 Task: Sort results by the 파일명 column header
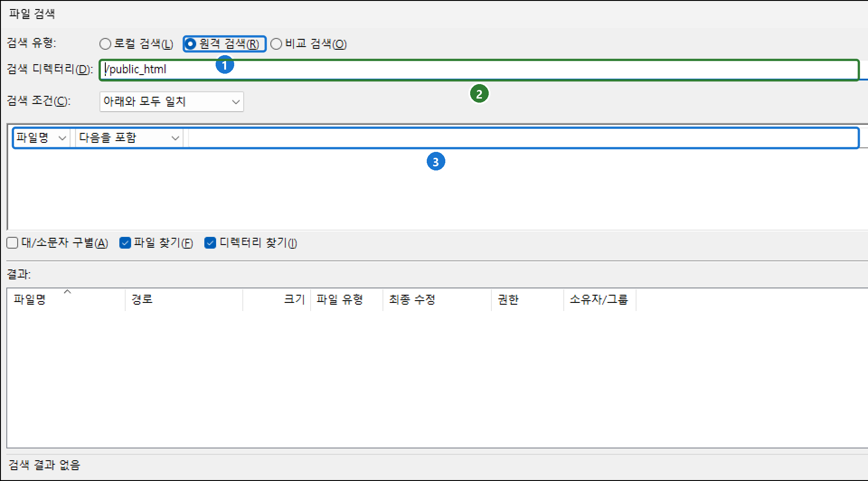[66, 300]
